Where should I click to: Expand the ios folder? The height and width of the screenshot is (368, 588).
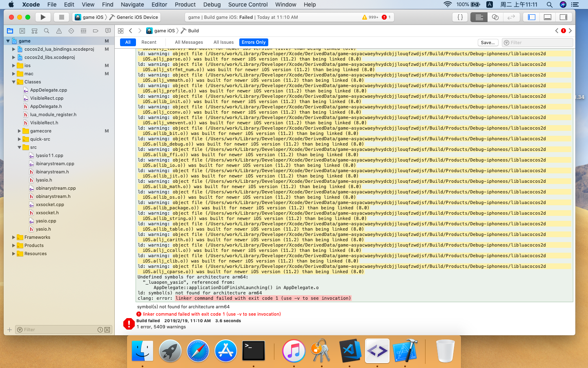[x=13, y=65]
